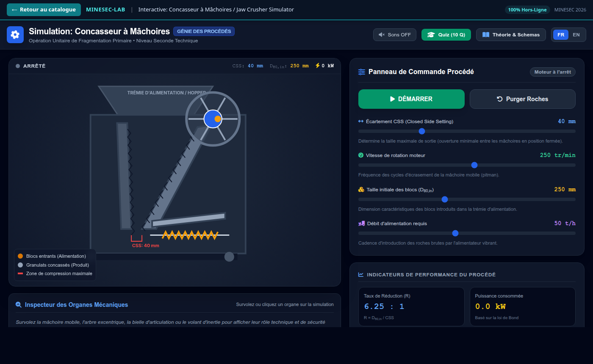Click the chart icon by Indicateurs de Performance
593x364 pixels.
point(361,275)
